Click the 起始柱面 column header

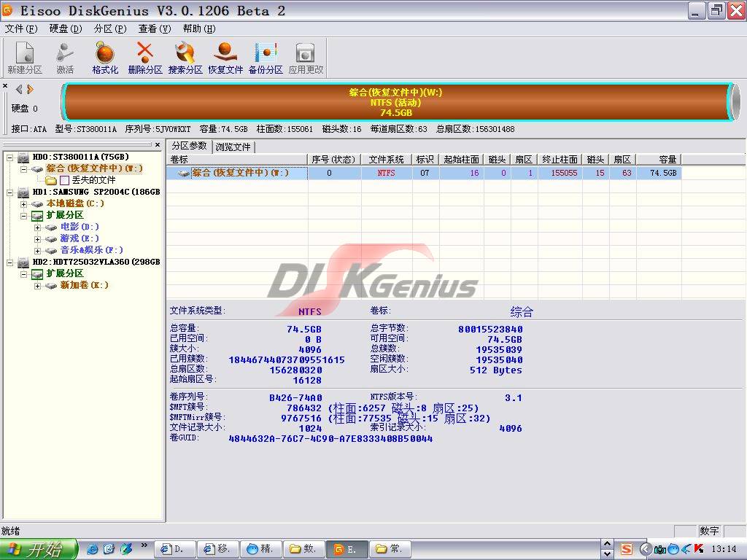pos(462,160)
